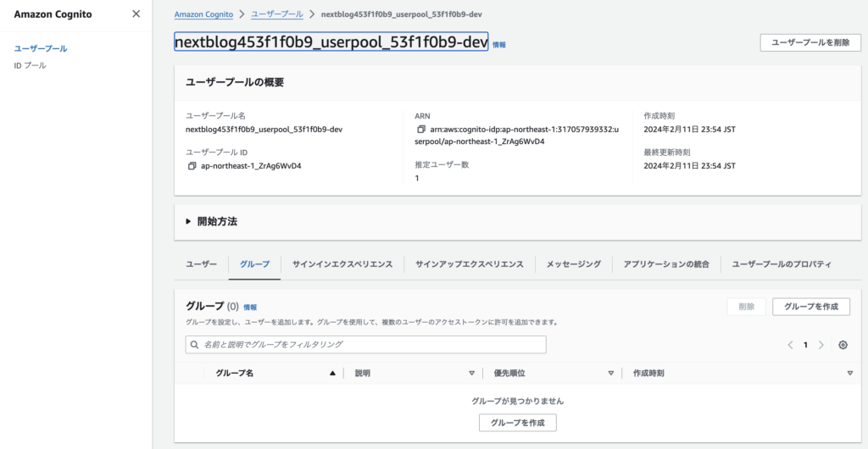Open アプリケーションの統合 tab
The height and width of the screenshot is (449, 868).
[666, 264]
